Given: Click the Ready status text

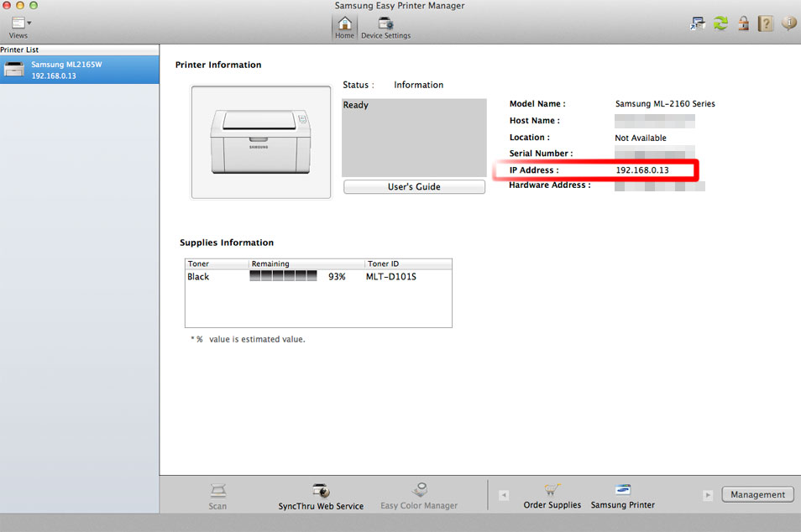Looking at the screenshot, I should point(355,105).
